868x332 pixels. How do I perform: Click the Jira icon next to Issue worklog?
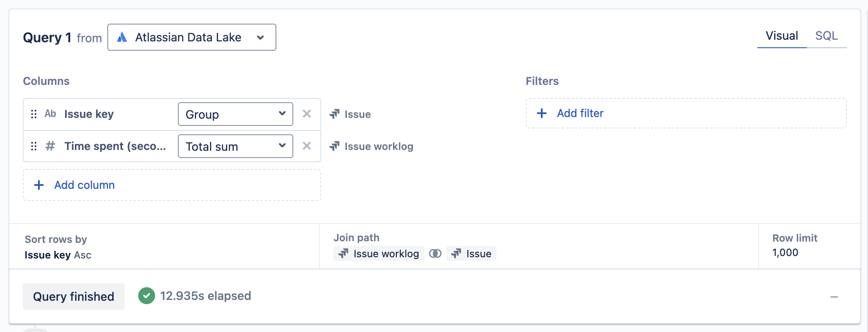coord(335,146)
